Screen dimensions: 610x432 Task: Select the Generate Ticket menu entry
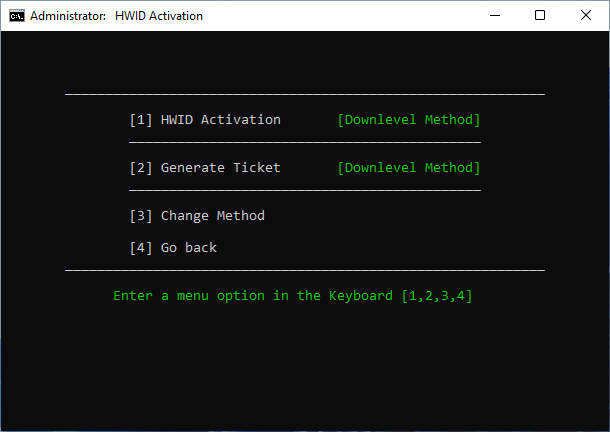coord(220,168)
